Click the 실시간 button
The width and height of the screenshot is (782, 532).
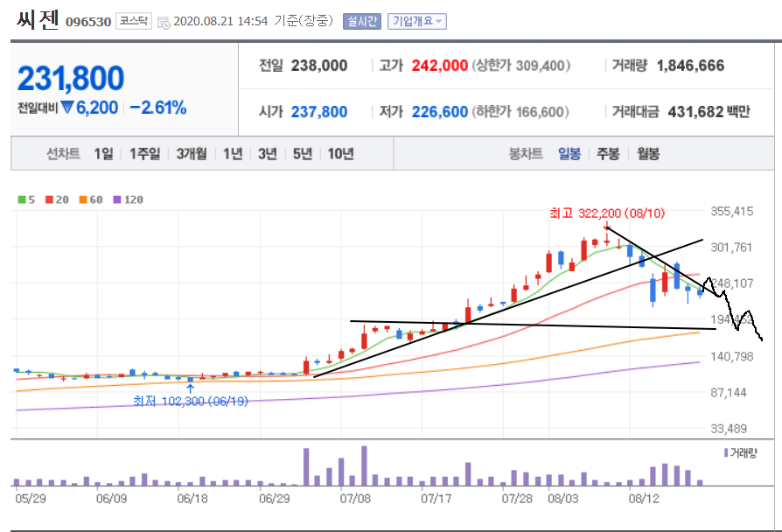tap(362, 21)
